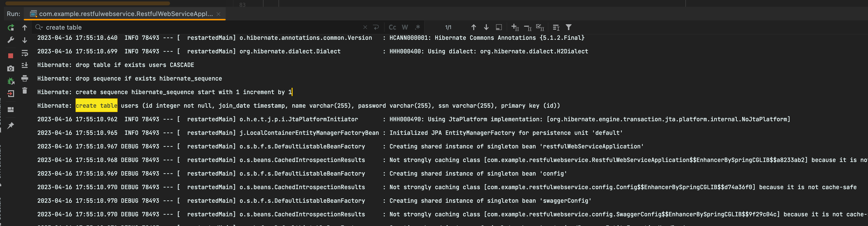Open search filter funnel options

click(x=568, y=27)
